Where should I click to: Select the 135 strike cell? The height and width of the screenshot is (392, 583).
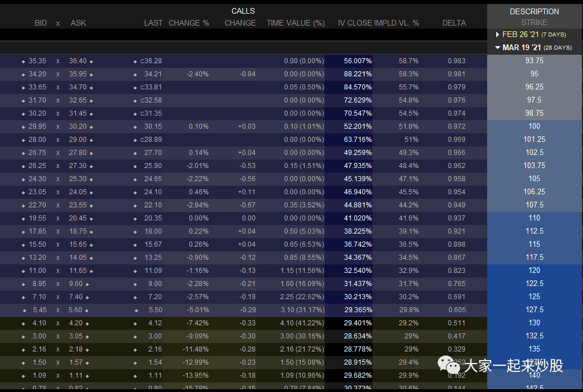click(535, 349)
